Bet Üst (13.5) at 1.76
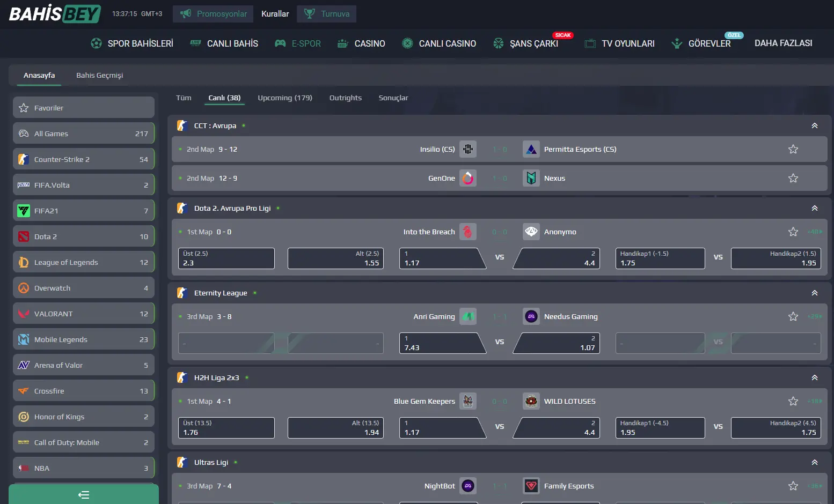This screenshot has height=504, width=834. coord(226,428)
